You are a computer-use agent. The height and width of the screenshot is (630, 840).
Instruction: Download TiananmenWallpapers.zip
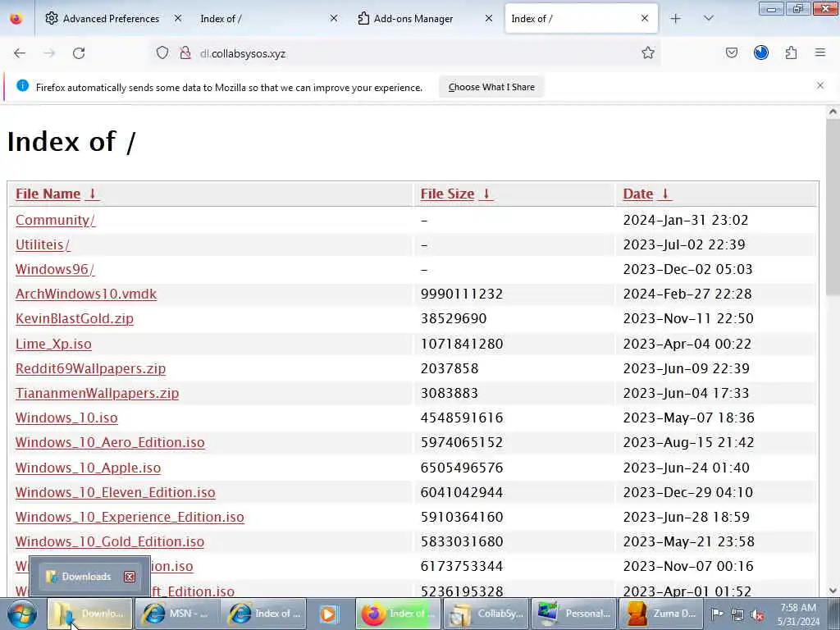97,393
